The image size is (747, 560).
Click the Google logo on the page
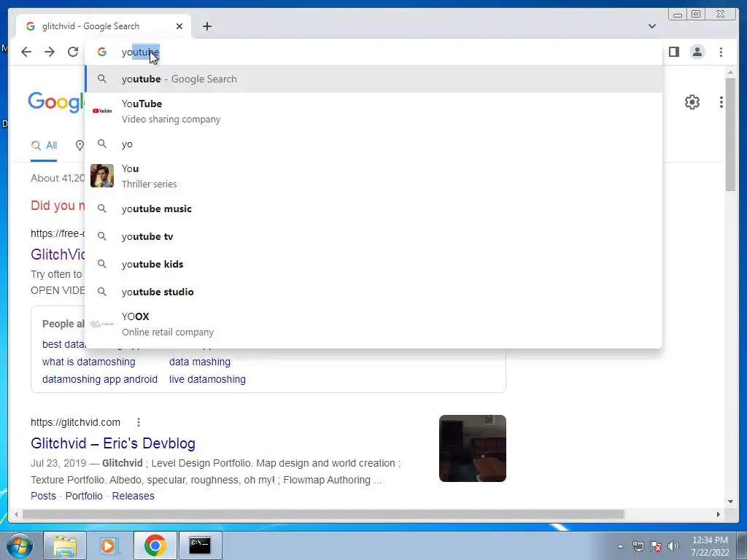pos(56,102)
